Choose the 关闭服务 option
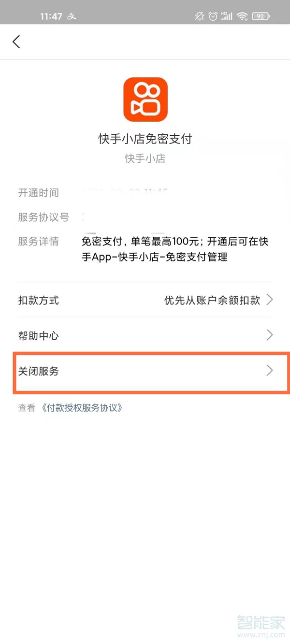The height and width of the screenshot is (644, 290). 39,371
